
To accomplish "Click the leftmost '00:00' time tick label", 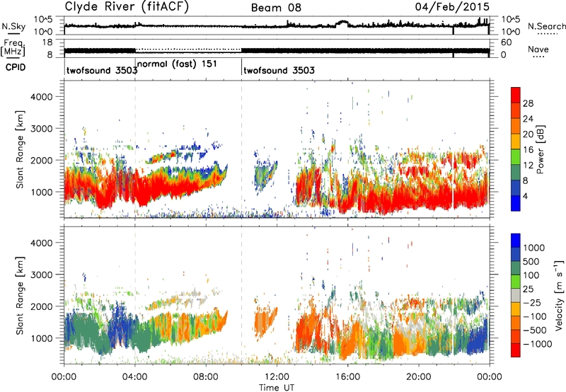I will [64, 377].
